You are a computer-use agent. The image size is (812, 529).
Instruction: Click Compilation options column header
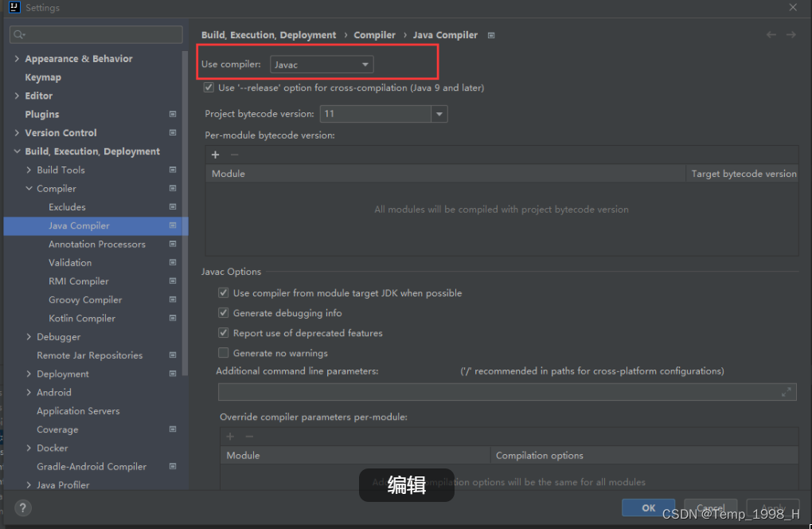coord(644,456)
